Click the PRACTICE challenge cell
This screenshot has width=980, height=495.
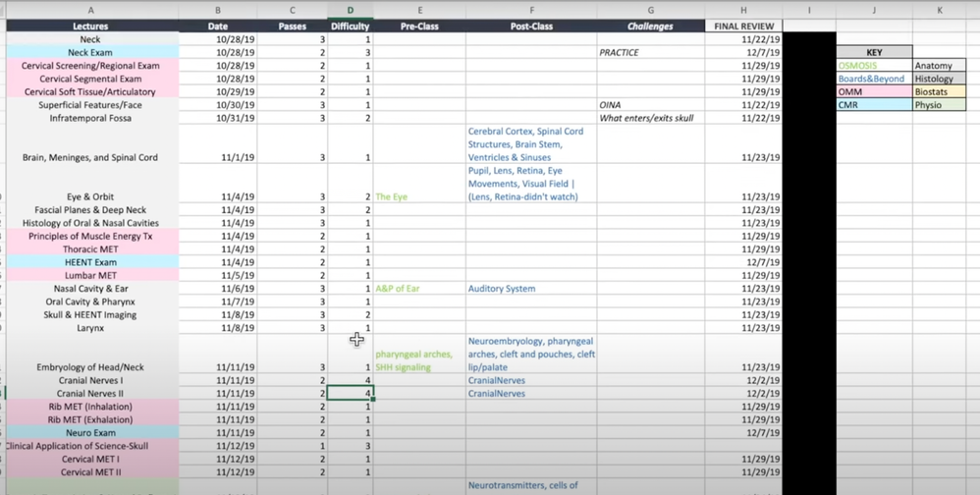click(x=651, y=52)
